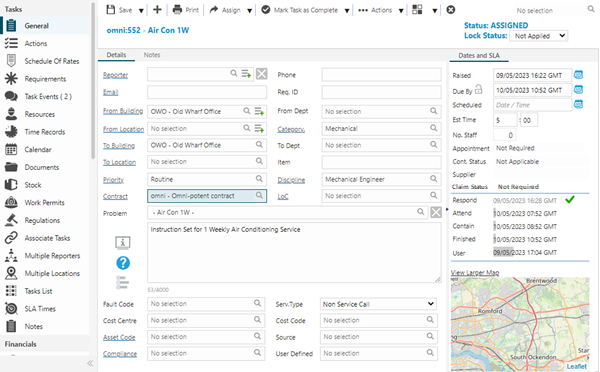The height and width of the screenshot is (372, 600).
Task: Click the info monitor icon beside description
Action: [123, 243]
